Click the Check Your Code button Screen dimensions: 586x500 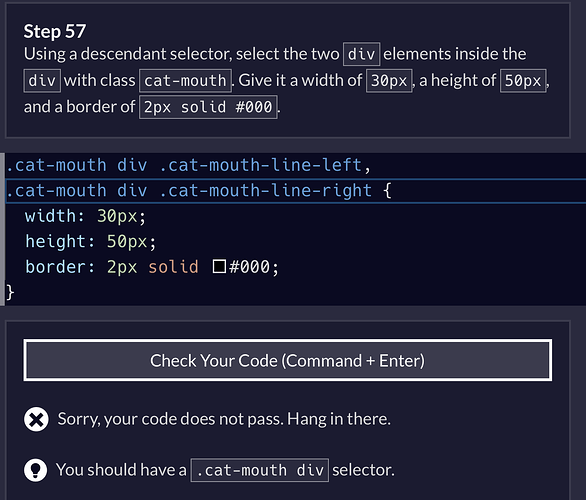pyautogui.click(x=287, y=360)
